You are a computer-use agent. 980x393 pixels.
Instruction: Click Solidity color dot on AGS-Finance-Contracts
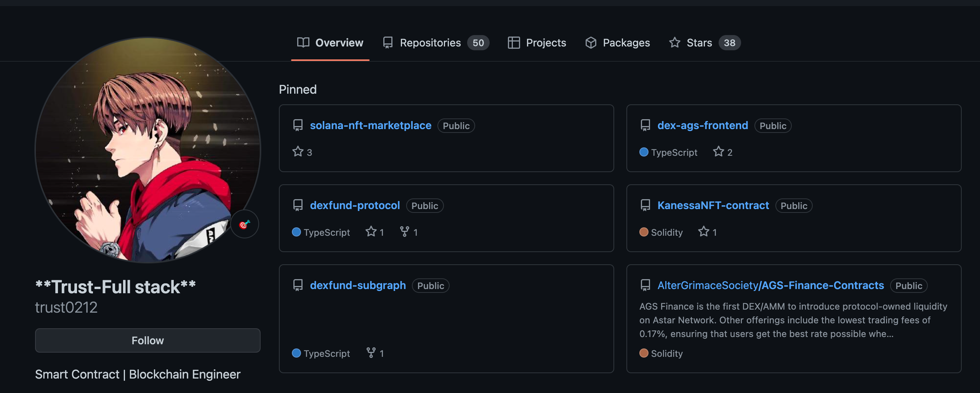point(644,353)
